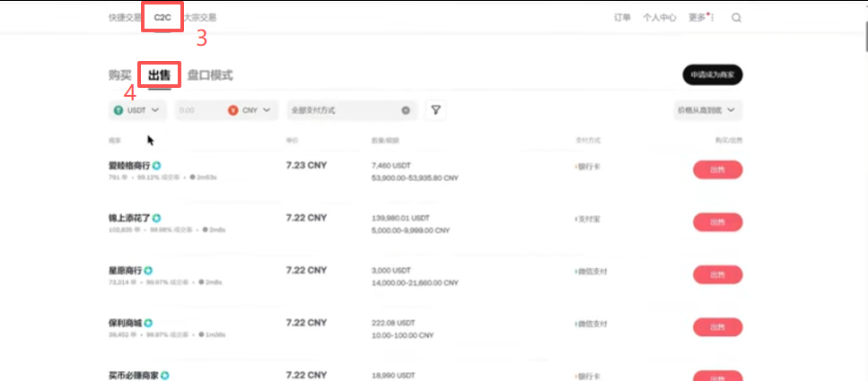Click 出售 button for 7.23 CNY offer

(717, 169)
